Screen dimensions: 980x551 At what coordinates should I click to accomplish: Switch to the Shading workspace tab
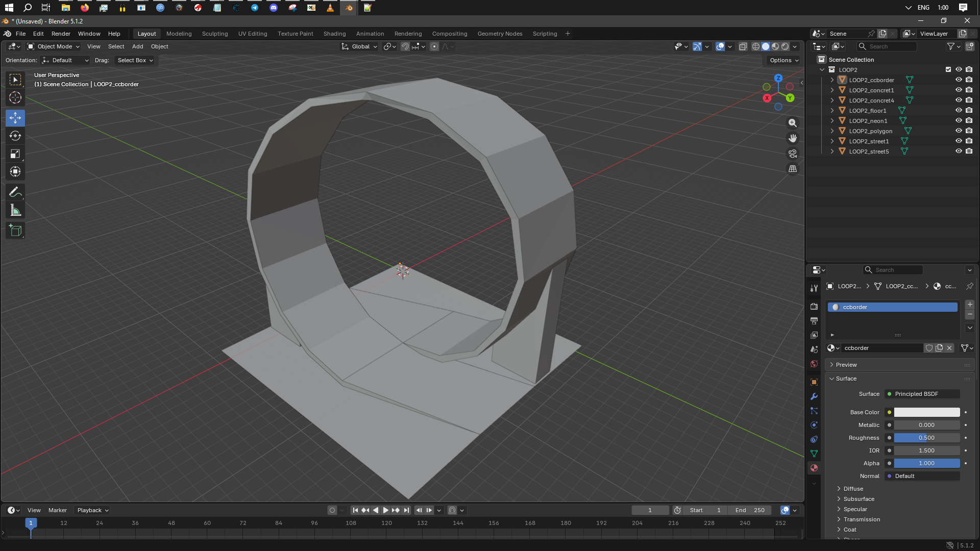pyautogui.click(x=334, y=34)
